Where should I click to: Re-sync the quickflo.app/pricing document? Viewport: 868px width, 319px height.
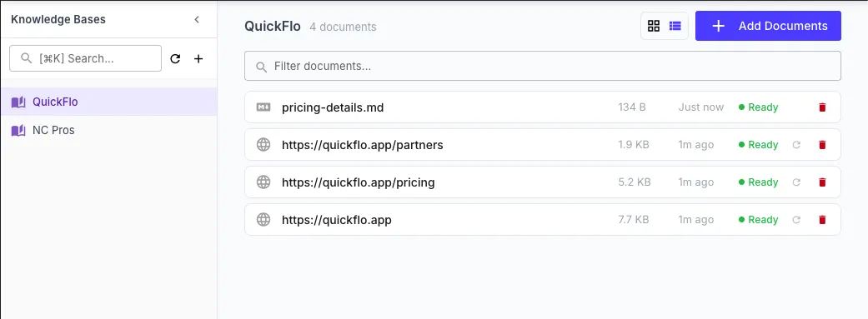tap(796, 182)
